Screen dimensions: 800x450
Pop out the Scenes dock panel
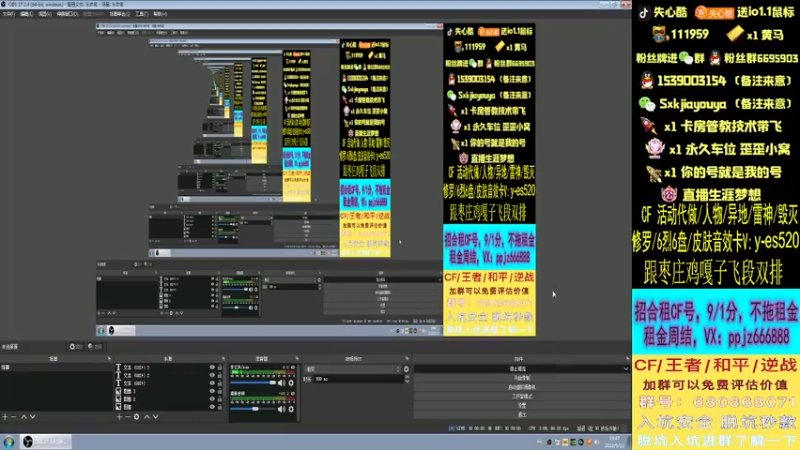coord(109,359)
